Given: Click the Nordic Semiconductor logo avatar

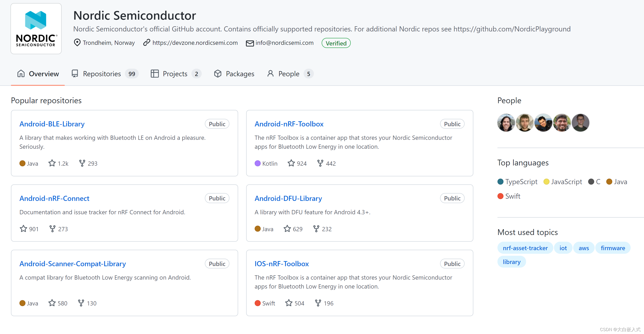Looking at the screenshot, I should pos(36,29).
